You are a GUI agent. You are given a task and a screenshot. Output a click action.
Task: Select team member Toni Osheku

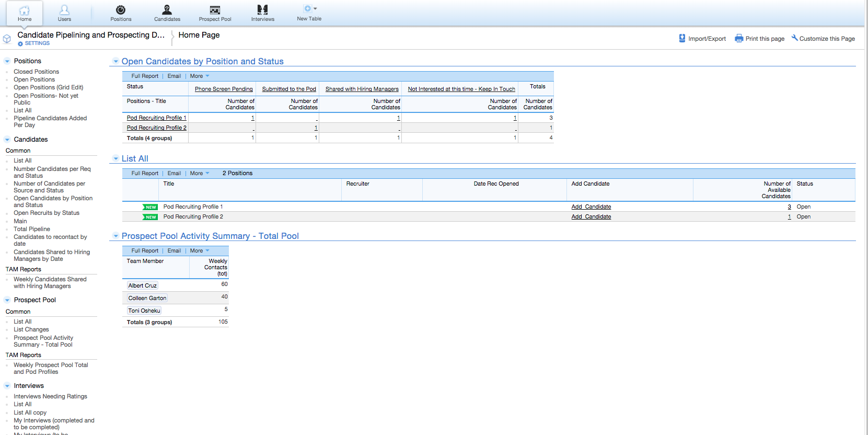pyautogui.click(x=144, y=311)
